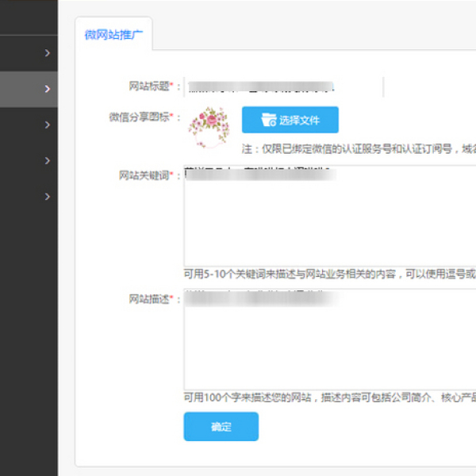Click the 网站描述 field label

pyautogui.click(x=149, y=299)
